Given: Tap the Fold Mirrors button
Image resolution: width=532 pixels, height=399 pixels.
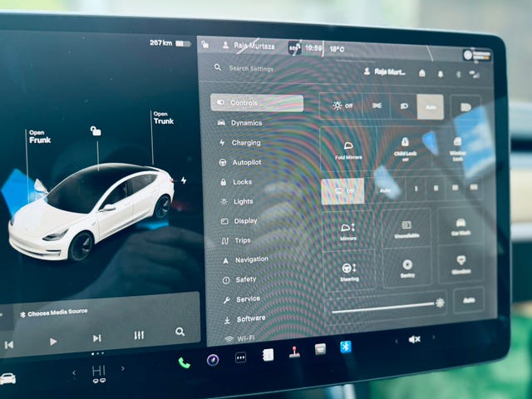Looking at the screenshot, I should [348, 150].
